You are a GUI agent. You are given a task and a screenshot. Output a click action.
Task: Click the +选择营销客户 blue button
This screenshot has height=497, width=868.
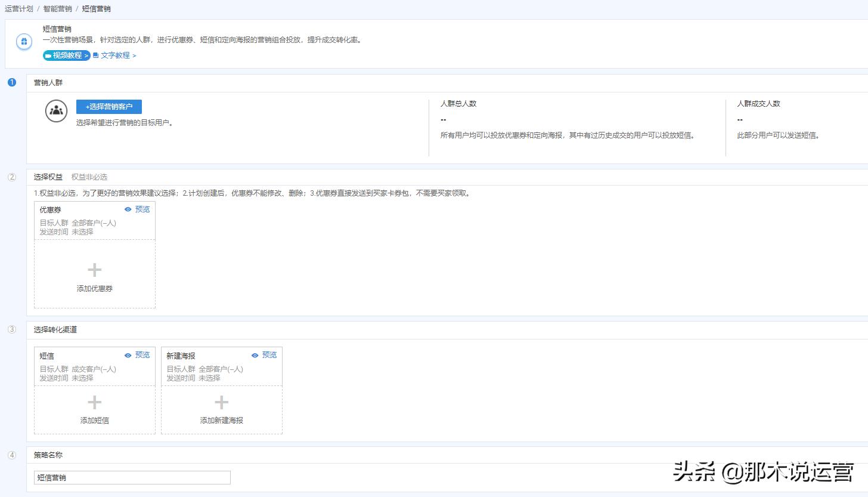click(109, 106)
